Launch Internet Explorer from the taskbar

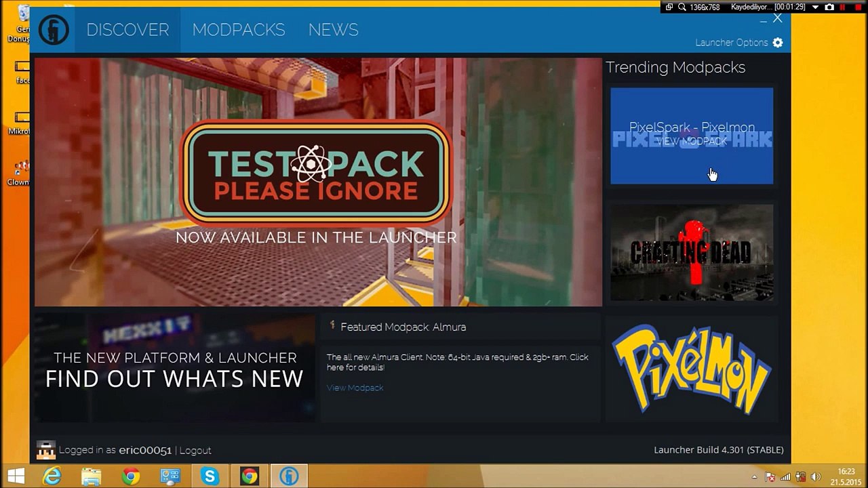52,476
